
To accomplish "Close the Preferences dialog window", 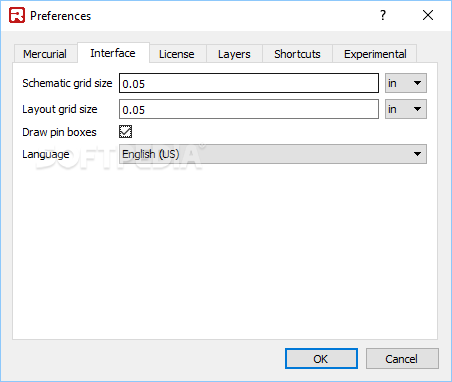I will pyautogui.click(x=428, y=15).
